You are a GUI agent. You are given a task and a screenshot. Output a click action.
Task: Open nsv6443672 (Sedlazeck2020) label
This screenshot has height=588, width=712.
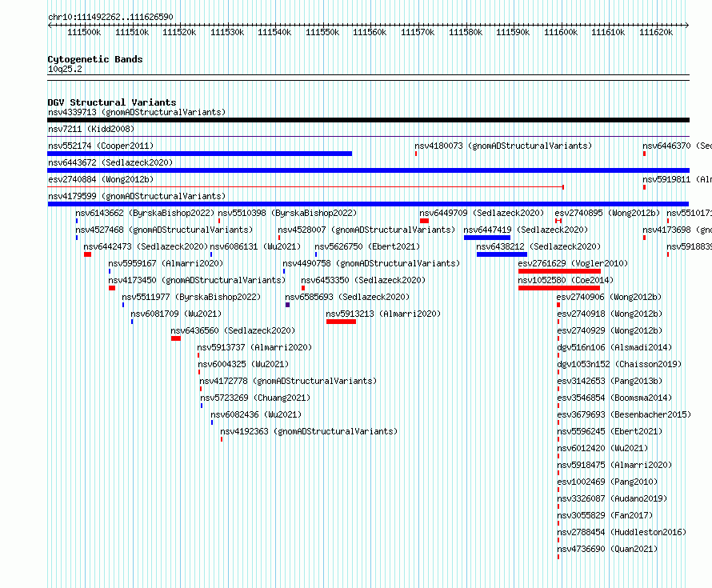tap(110, 162)
